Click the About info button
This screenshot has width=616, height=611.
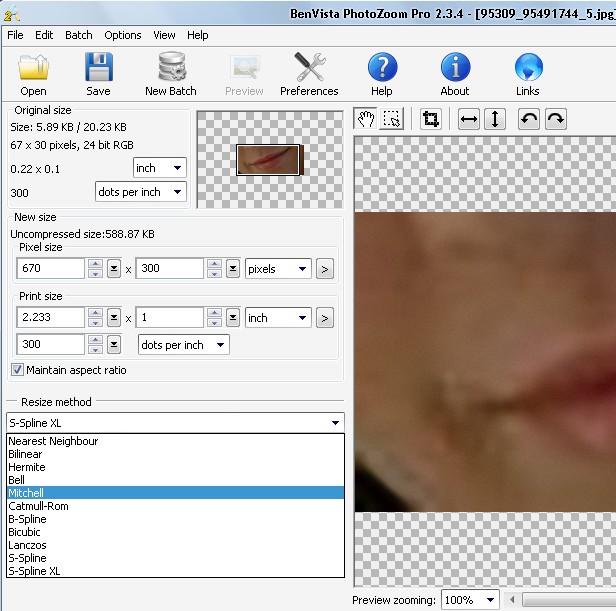click(x=455, y=75)
